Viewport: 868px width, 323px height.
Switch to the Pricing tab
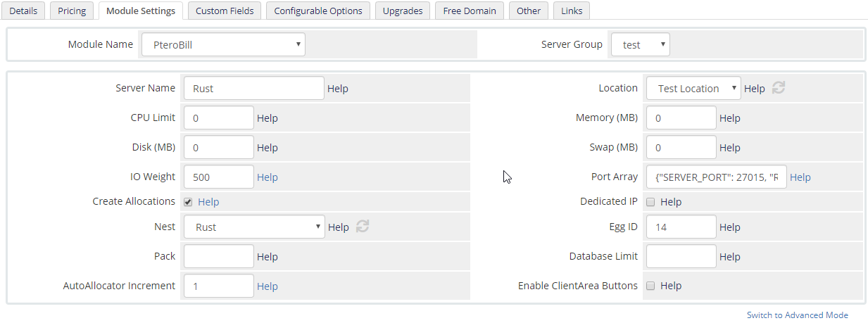point(72,11)
